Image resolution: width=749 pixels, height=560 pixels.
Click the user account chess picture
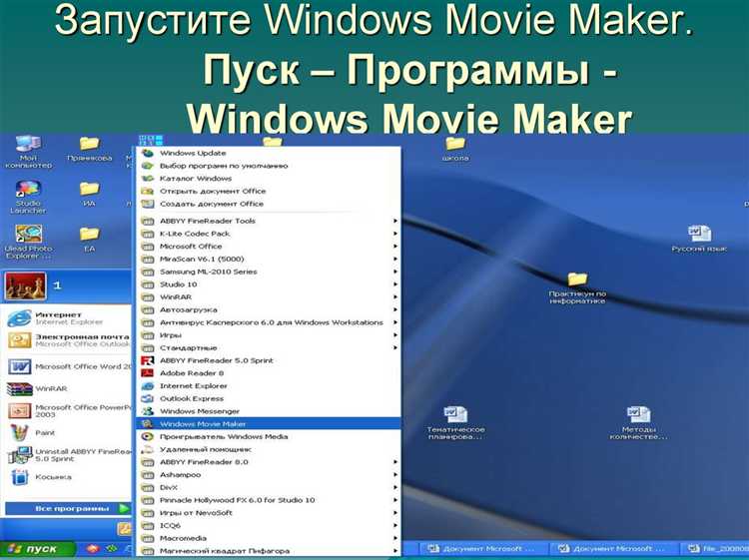(x=25, y=285)
